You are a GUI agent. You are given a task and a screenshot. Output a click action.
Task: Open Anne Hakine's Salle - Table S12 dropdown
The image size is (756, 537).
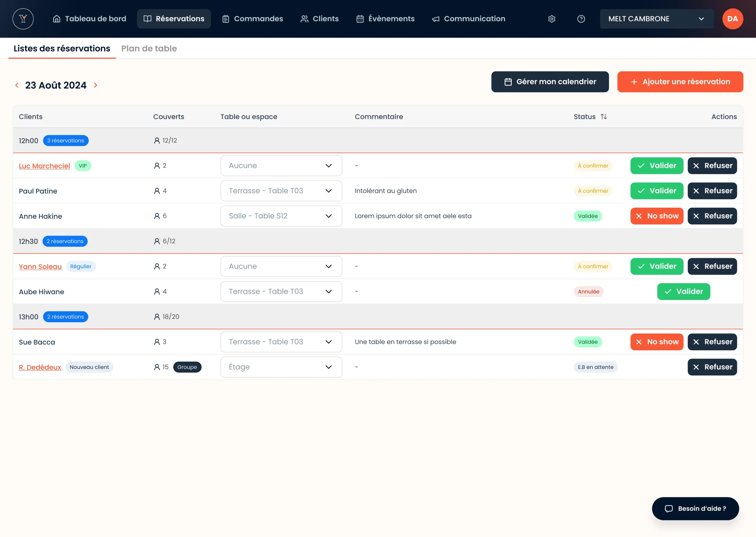click(x=281, y=216)
